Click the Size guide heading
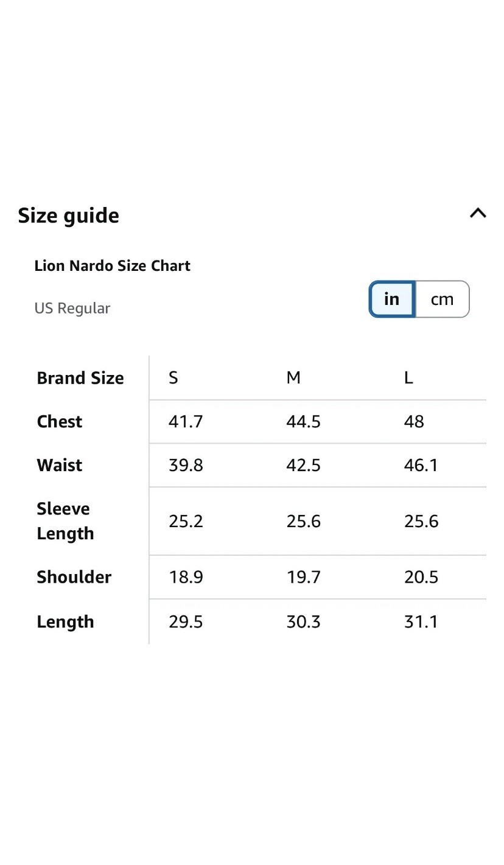Screen dimensions: 504x865 (x=68, y=215)
